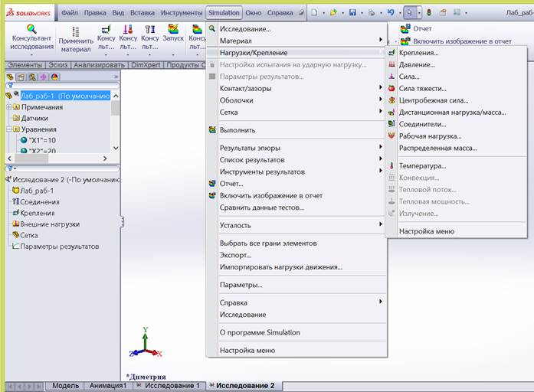Viewport: 534px width, 392px height.
Task: Select Температура load item
Action: 422,165
